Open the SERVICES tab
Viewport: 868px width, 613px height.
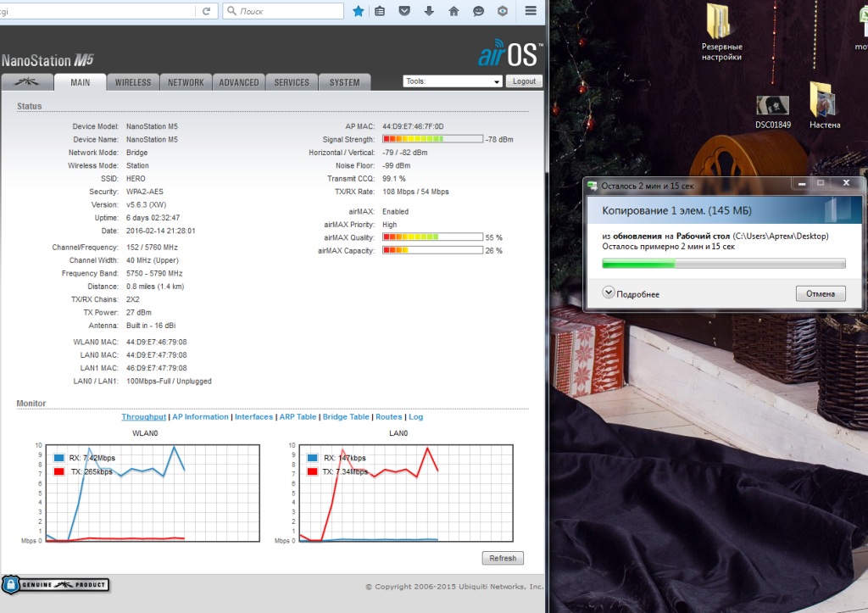[x=292, y=82]
